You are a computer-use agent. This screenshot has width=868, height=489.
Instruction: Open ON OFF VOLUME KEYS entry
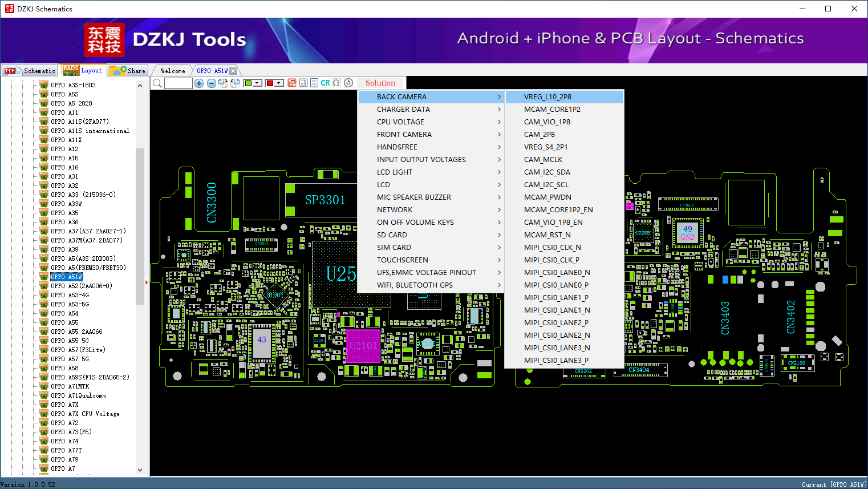pyautogui.click(x=431, y=223)
